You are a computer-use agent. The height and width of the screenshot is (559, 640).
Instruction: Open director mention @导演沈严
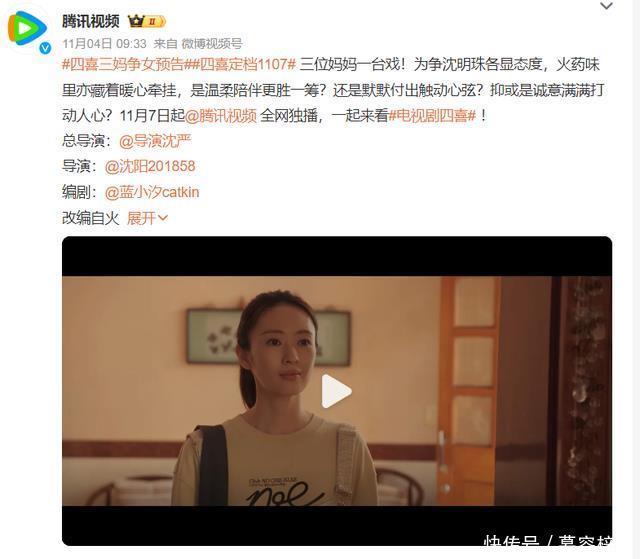pyautogui.click(x=155, y=141)
